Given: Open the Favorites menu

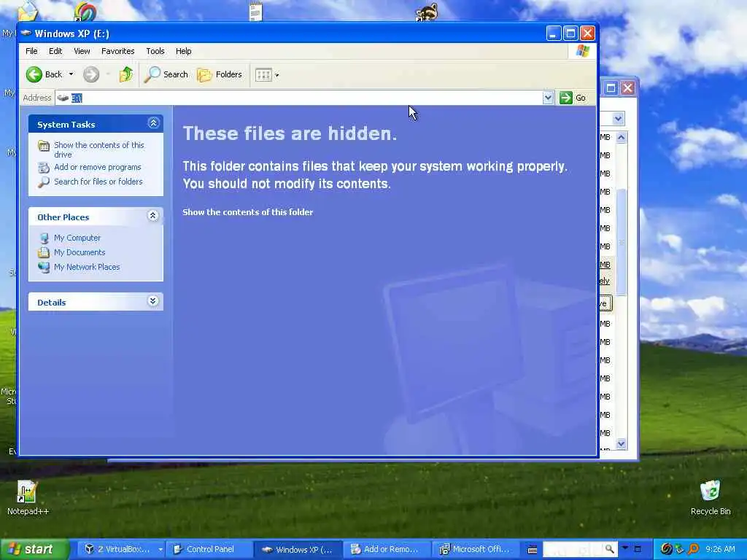Looking at the screenshot, I should click(x=117, y=51).
